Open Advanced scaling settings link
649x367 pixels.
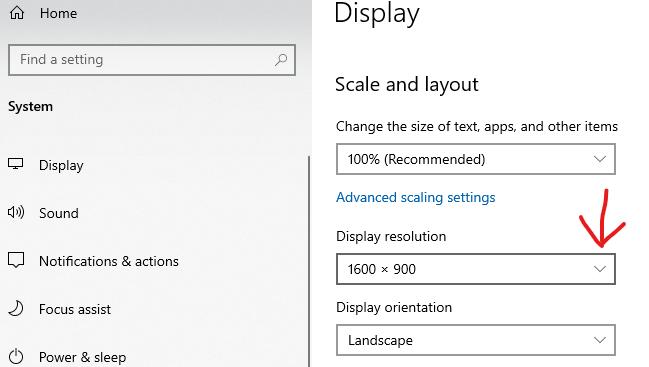coord(416,197)
